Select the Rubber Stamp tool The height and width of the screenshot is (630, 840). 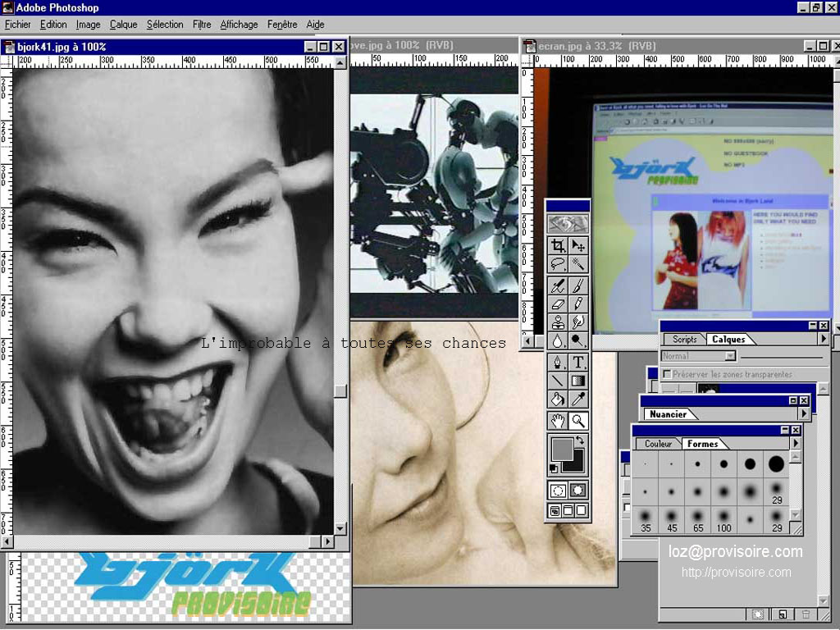click(558, 322)
